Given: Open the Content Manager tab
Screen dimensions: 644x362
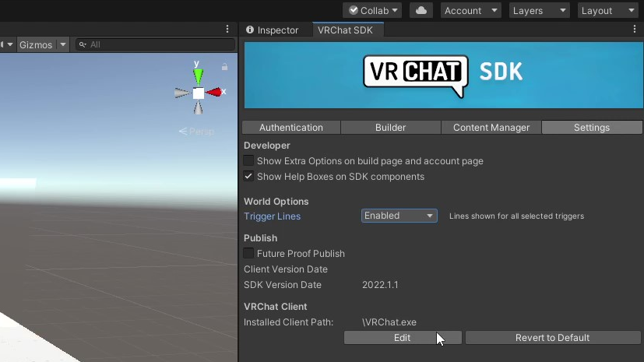Looking at the screenshot, I should tap(491, 128).
